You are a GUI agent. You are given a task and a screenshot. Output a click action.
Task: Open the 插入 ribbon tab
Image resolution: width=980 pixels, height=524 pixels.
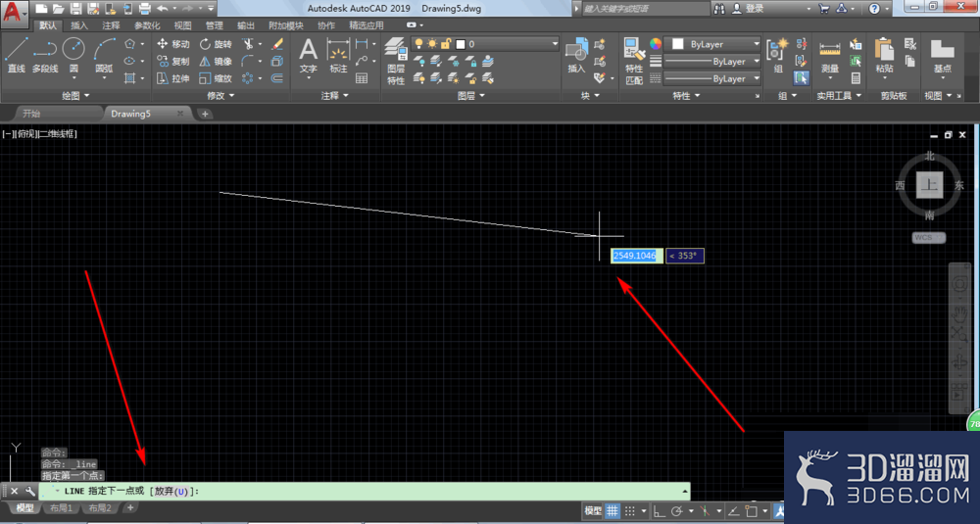(79, 25)
